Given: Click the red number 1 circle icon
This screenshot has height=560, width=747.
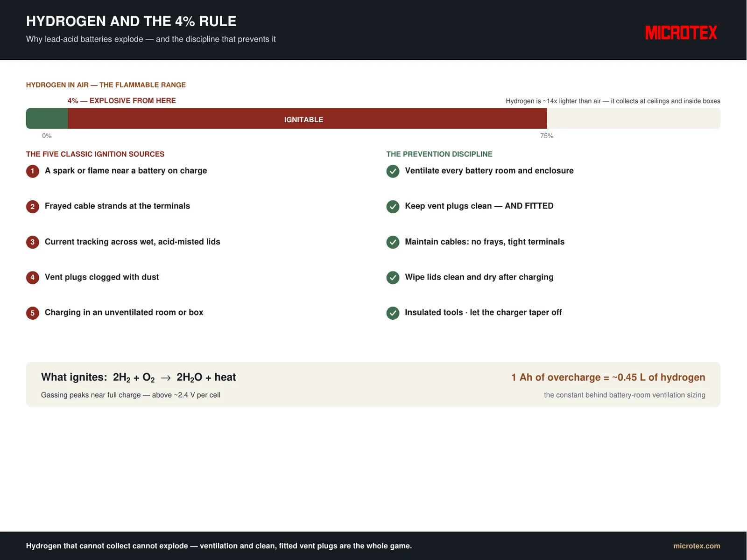Looking at the screenshot, I should pyautogui.click(x=33, y=171).
